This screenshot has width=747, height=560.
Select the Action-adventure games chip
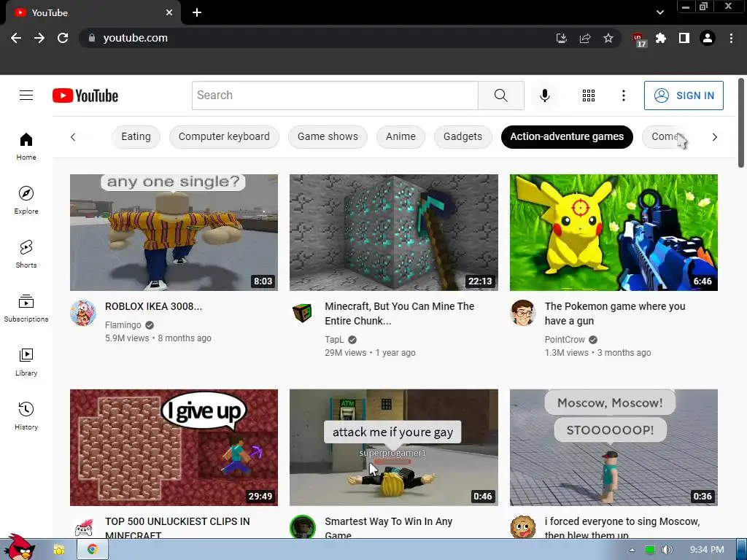click(567, 136)
